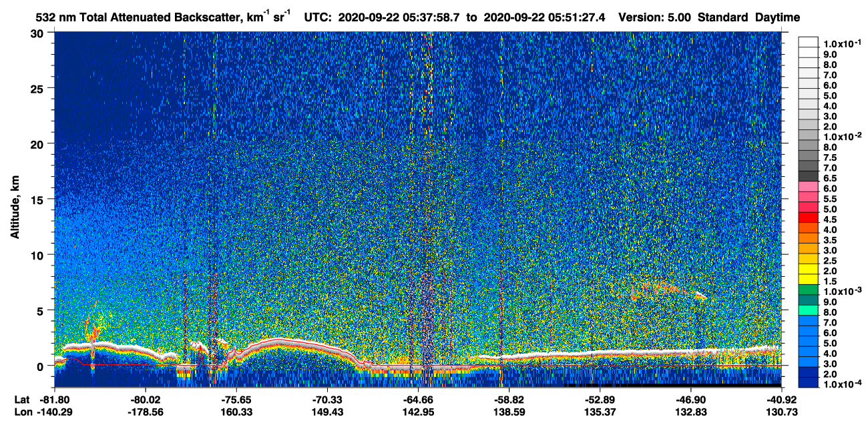Select latitude value '-52.89'

click(600, 400)
